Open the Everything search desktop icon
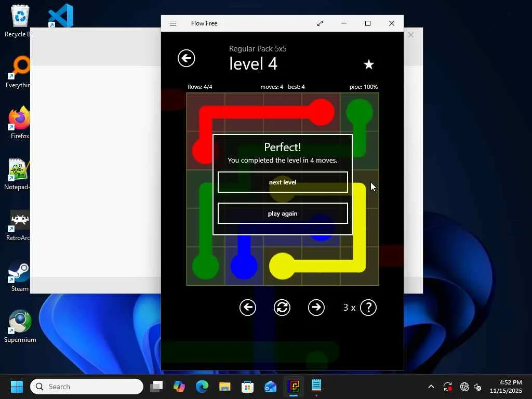This screenshot has width=532, height=399. [20, 72]
